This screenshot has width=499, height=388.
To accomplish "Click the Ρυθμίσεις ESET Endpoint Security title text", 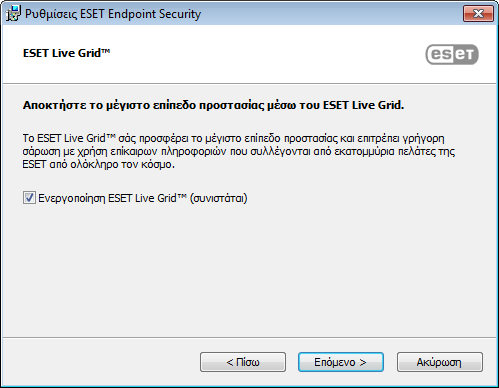I will tap(113, 14).
